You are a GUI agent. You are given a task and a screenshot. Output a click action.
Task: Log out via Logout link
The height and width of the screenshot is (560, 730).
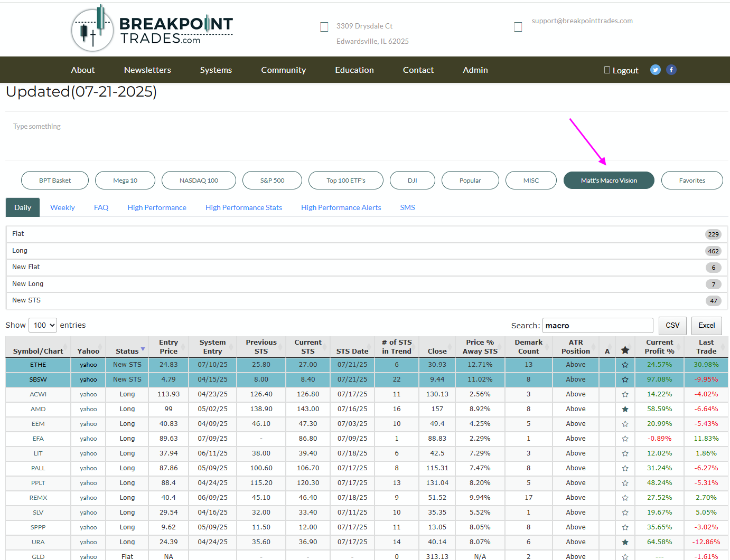coord(621,70)
